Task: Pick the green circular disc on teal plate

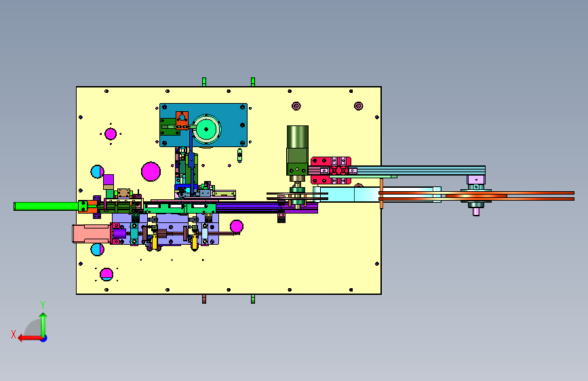Action: [x=206, y=129]
